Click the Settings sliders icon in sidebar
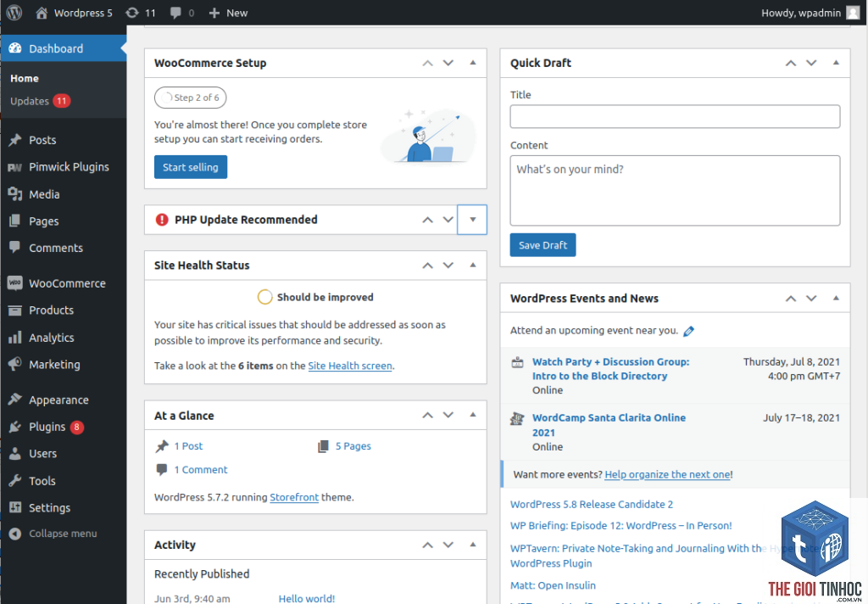The height and width of the screenshot is (604, 868). pos(15,507)
